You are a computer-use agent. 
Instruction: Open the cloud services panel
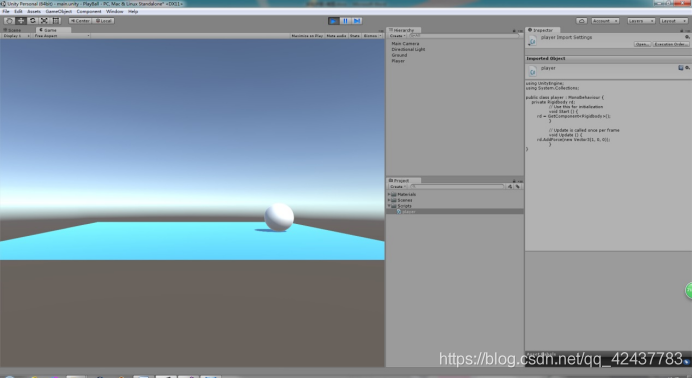point(582,21)
